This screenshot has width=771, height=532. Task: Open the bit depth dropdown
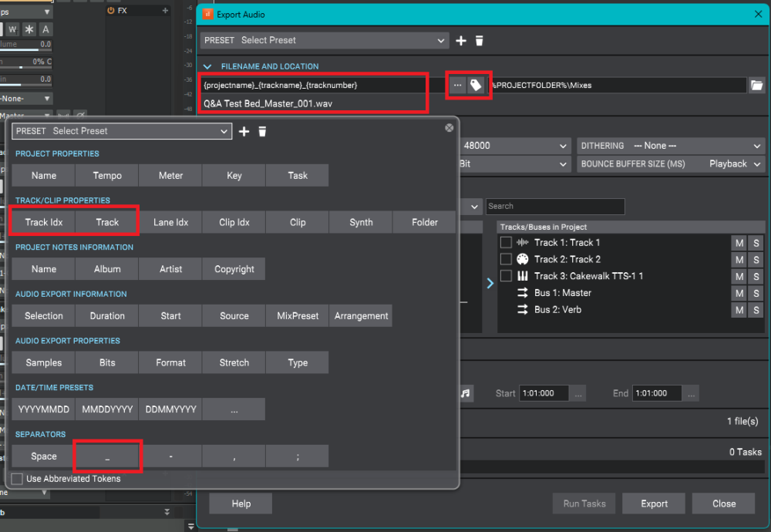coord(515,163)
